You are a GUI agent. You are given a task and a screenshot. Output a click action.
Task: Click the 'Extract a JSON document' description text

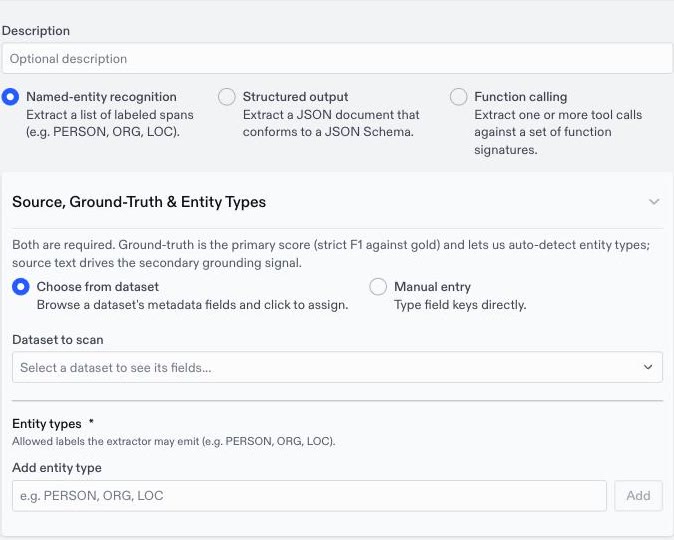(x=331, y=123)
